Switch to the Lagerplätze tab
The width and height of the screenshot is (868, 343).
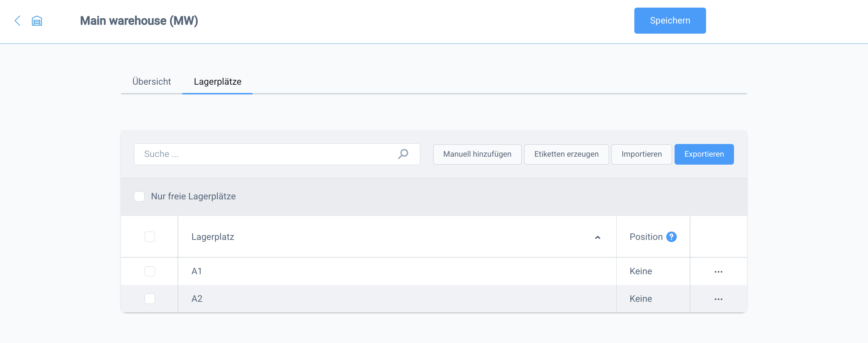pyautogui.click(x=217, y=82)
